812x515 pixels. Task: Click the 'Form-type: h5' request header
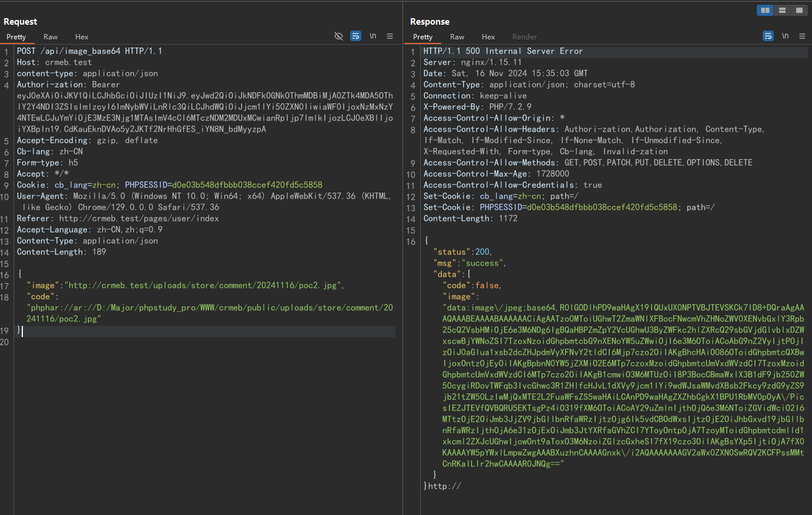[x=47, y=163]
